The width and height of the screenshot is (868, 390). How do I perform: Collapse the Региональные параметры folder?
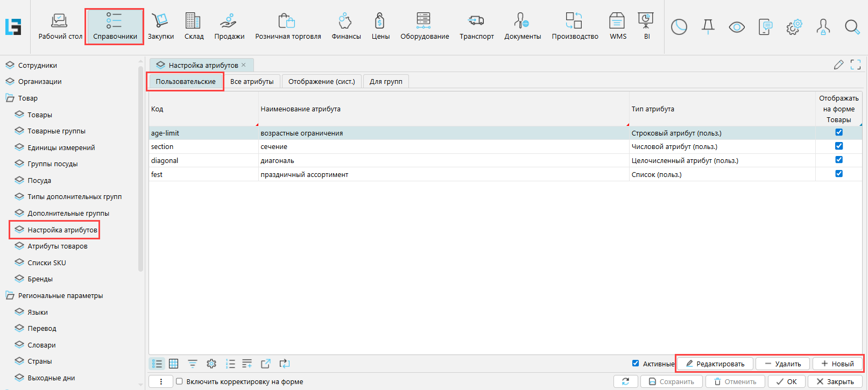pyautogui.click(x=10, y=296)
